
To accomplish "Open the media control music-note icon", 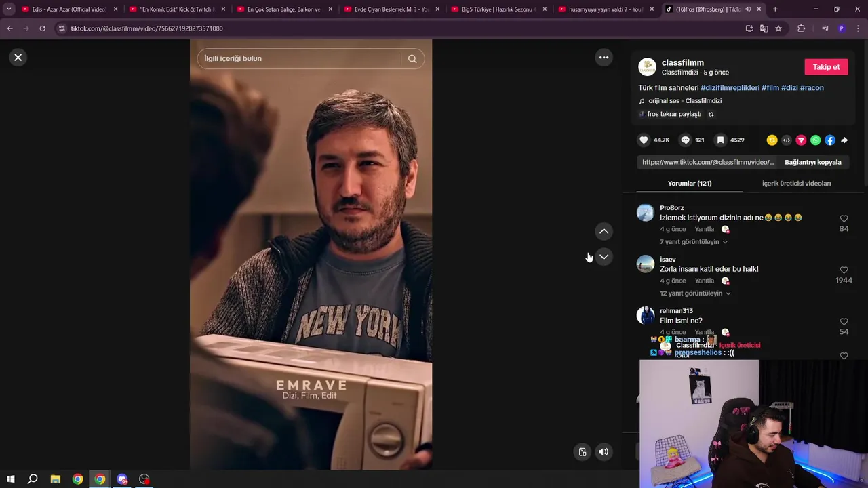I will tap(825, 28).
